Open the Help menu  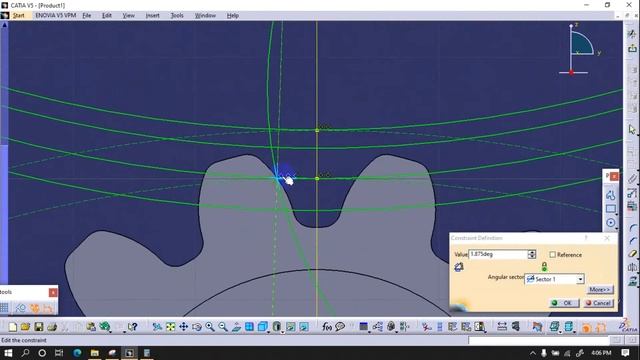tap(233, 16)
